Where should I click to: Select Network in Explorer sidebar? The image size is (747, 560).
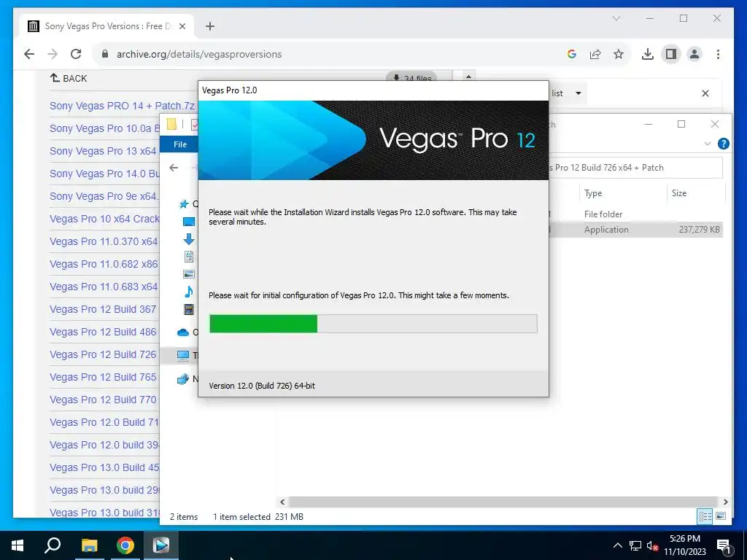pos(183,379)
